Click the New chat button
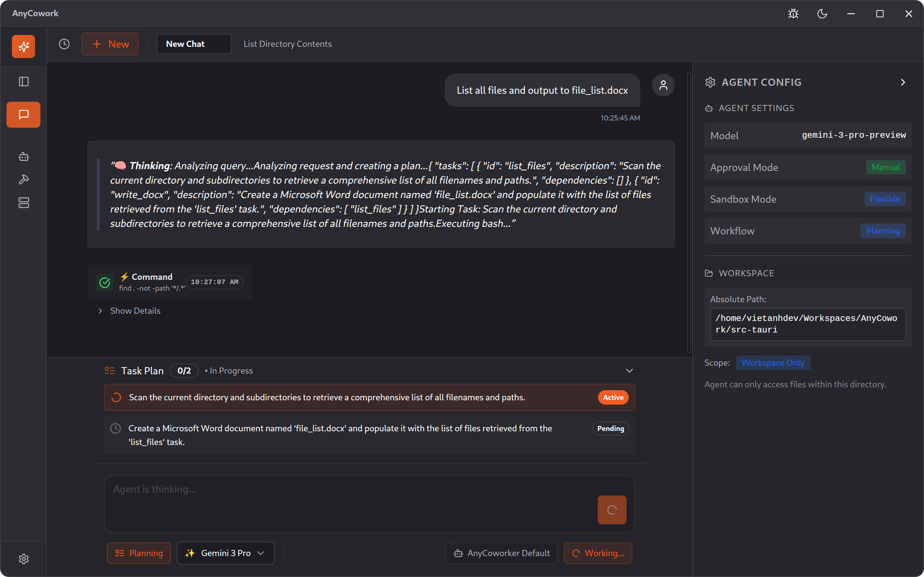924x577 pixels. [110, 44]
